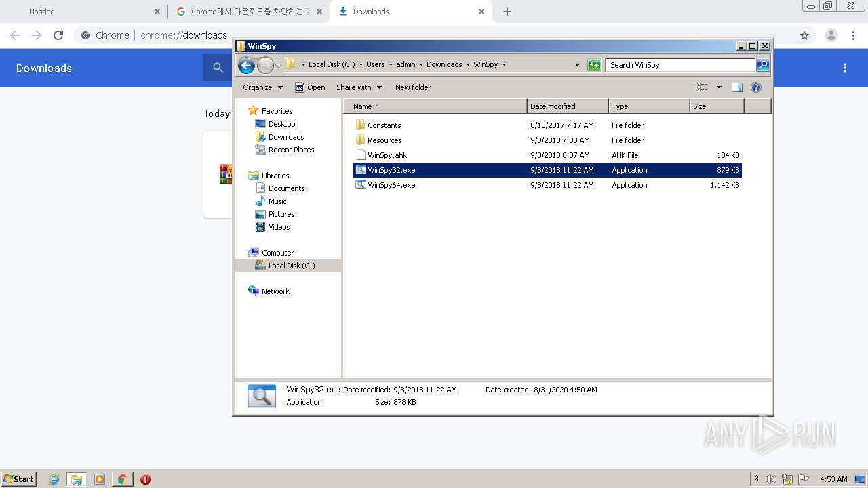The width and height of the screenshot is (868, 488).
Task: Open Downloads in the navigation pane
Action: tap(285, 137)
